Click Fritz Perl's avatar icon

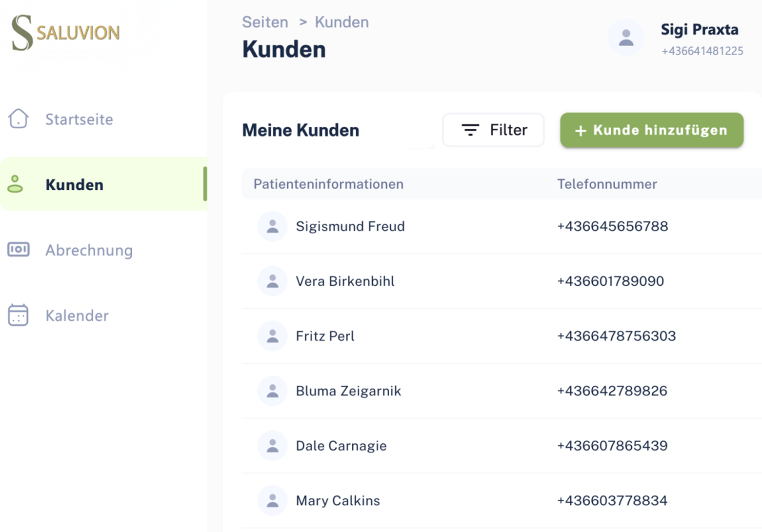coord(272,336)
